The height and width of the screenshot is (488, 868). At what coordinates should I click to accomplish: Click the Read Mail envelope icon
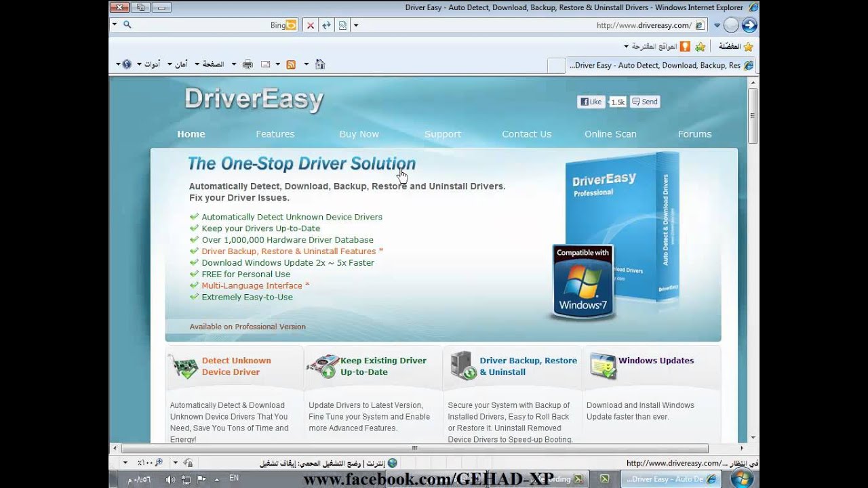(266, 64)
